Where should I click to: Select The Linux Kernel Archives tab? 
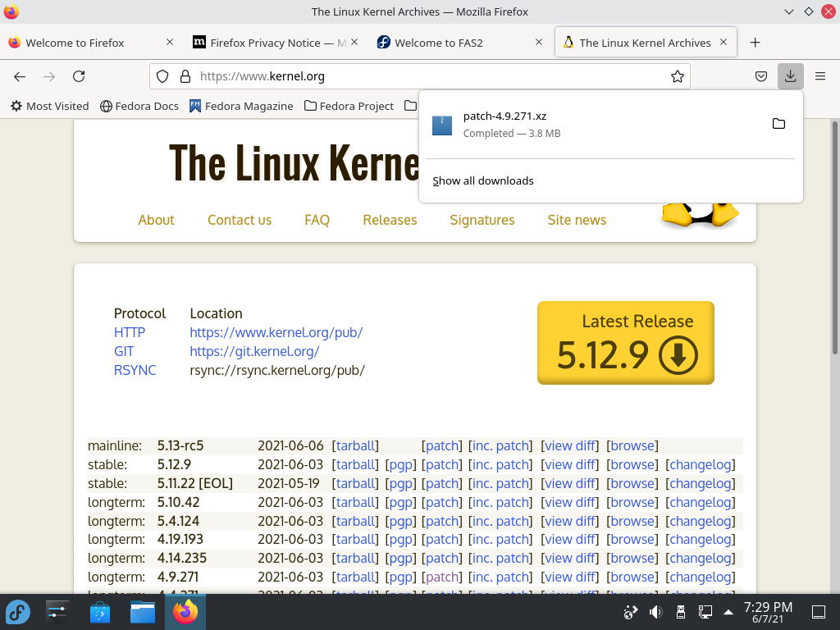(645, 43)
